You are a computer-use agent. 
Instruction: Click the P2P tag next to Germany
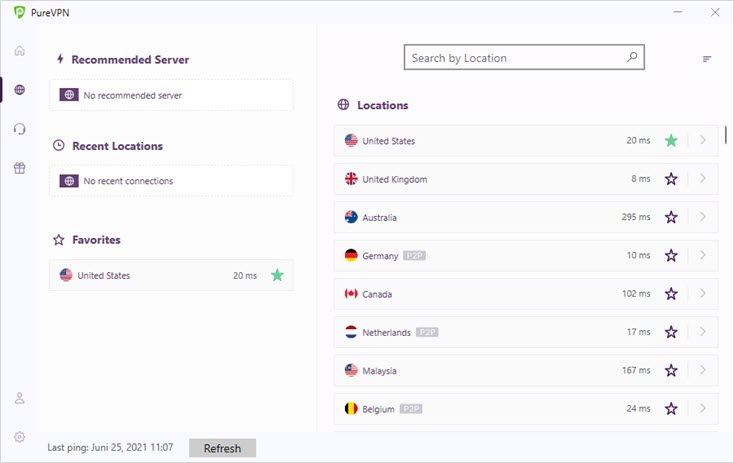point(414,256)
